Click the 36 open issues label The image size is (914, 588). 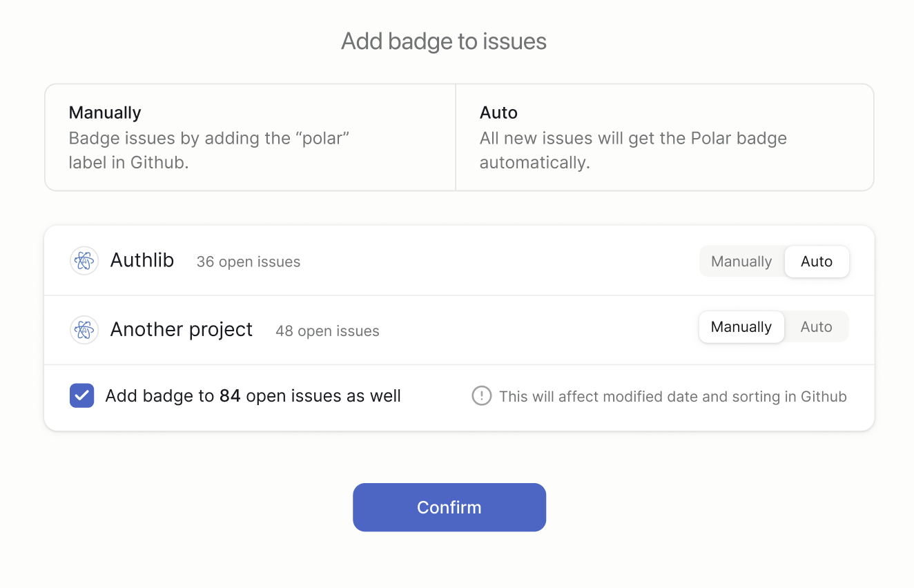(248, 262)
